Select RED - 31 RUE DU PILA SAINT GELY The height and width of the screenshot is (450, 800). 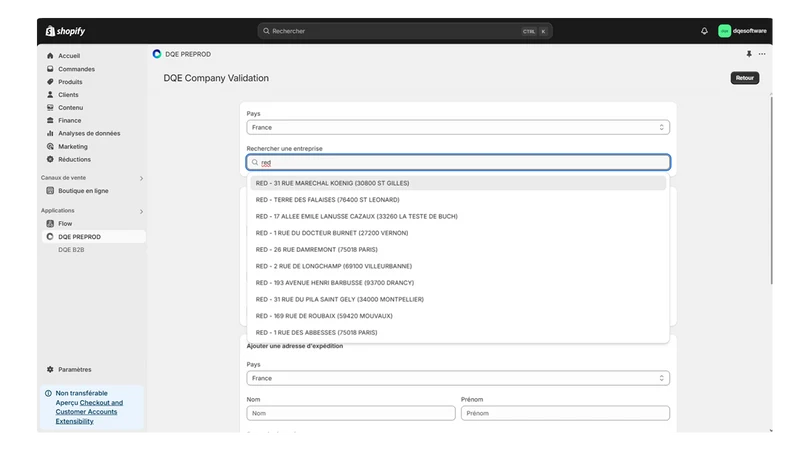[458, 299]
